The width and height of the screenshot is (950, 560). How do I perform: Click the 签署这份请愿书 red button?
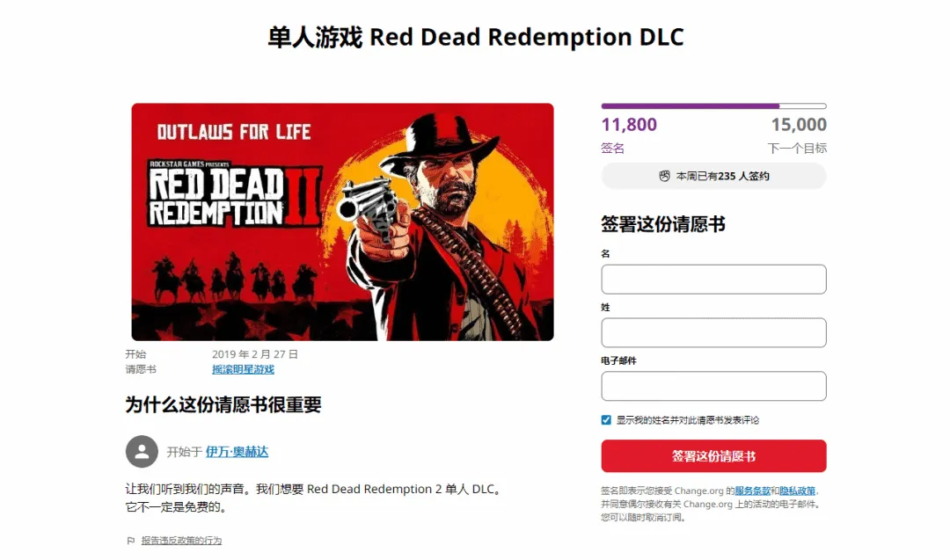click(713, 456)
